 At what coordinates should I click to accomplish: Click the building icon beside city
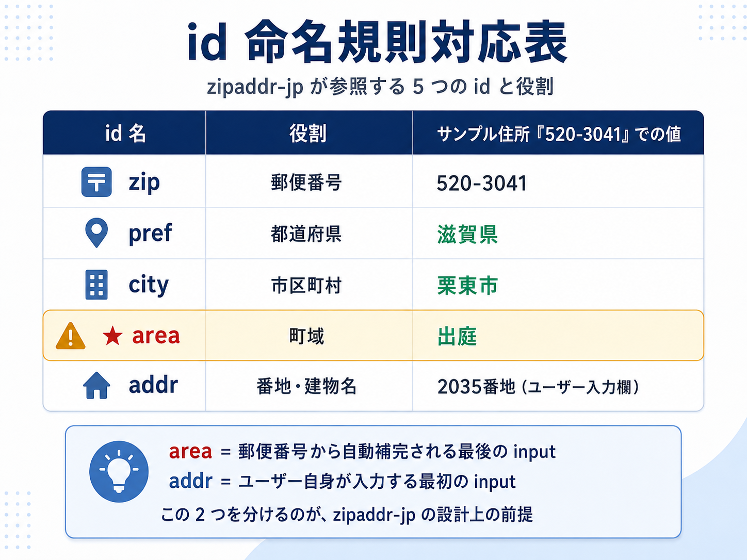(96, 285)
